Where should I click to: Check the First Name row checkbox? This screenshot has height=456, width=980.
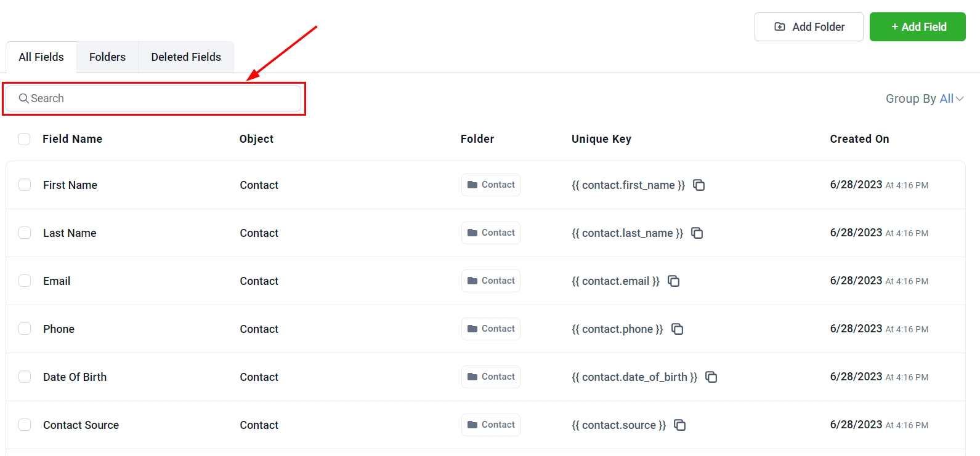point(25,185)
